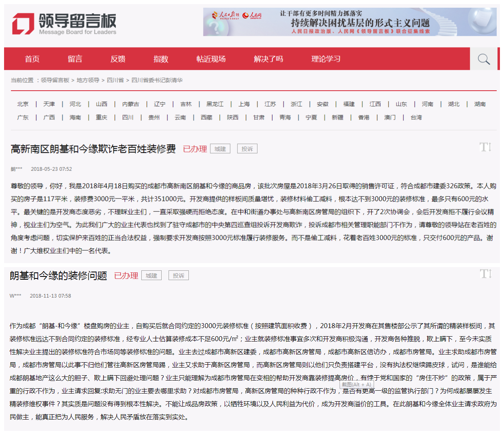Select province 甘肃

coord(259,117)
